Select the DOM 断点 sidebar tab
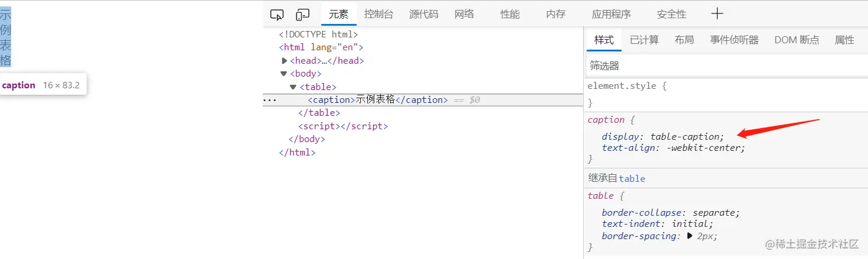Viewport: 868px width, 259px height. (x=797, y=40)
